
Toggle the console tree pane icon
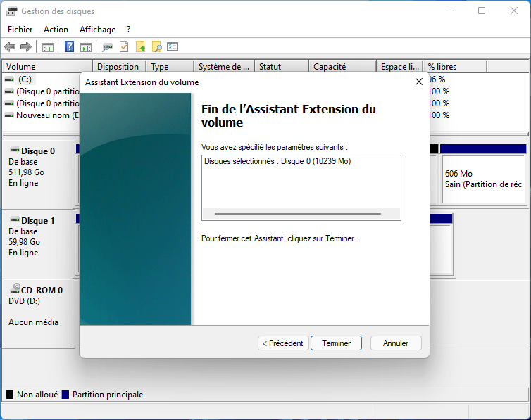[x=48, y=47]
